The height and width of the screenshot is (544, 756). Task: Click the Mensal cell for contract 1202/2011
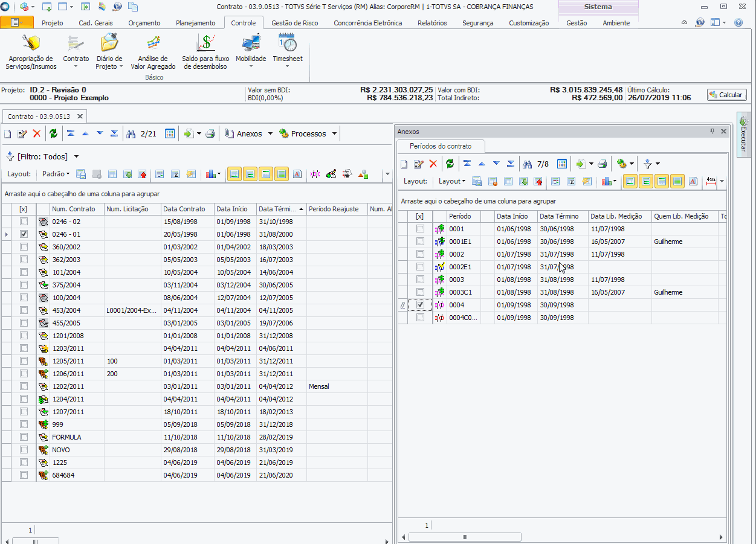(337, 386)
